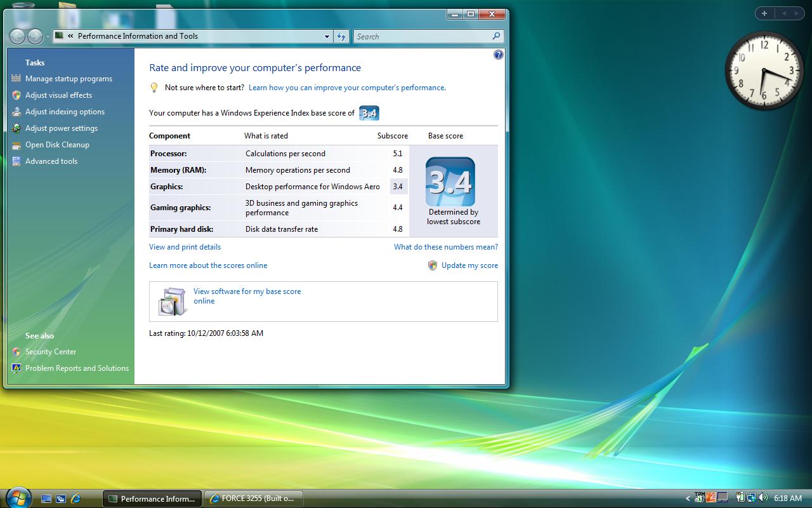Click the help question mark icon
Viewport: 812px width, 508px height.
(x=499, y=55)
